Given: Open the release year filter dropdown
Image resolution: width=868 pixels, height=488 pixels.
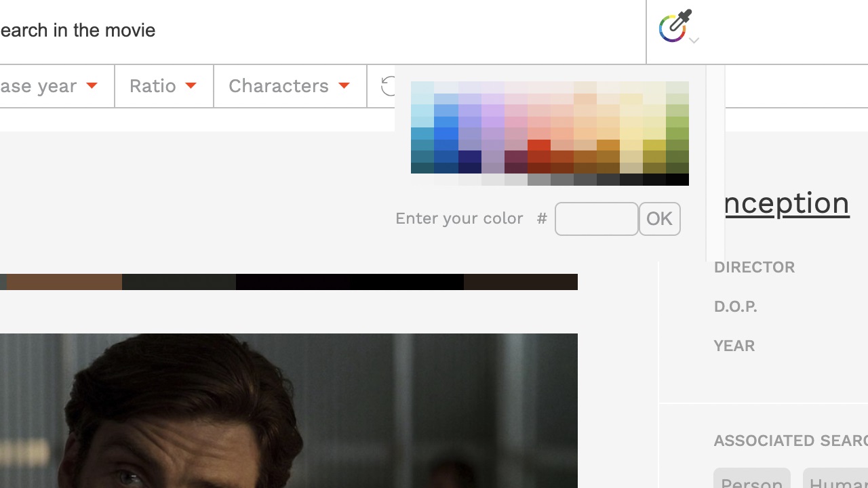Looking at the screenshot, I should (x=50, y=86).
